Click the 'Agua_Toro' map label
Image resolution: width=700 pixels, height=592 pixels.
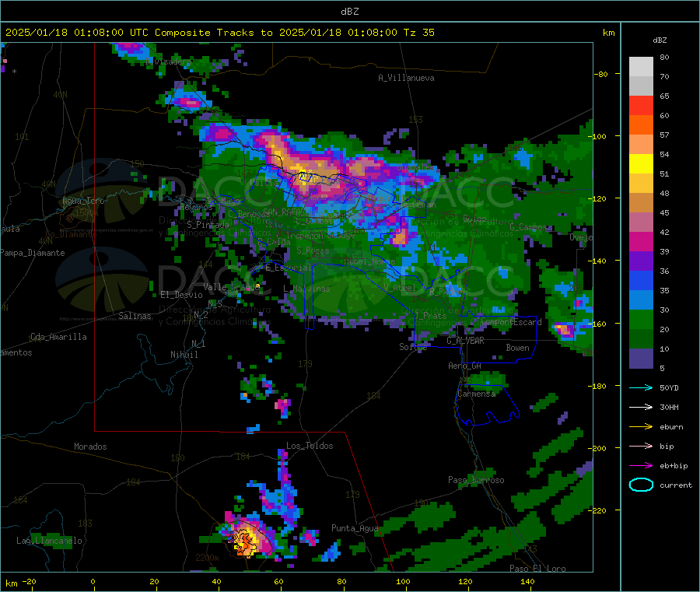(83, 201)
